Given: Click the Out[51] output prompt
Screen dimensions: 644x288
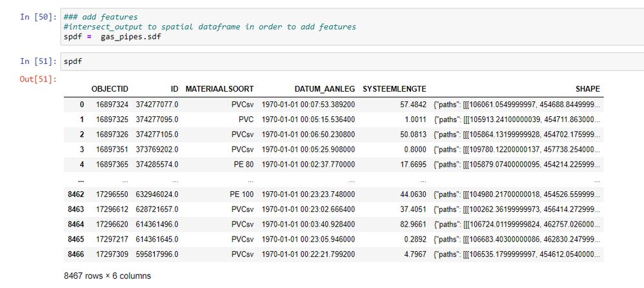Looking at the screenshot, I should pyautogui.click(x=38, y=79).
